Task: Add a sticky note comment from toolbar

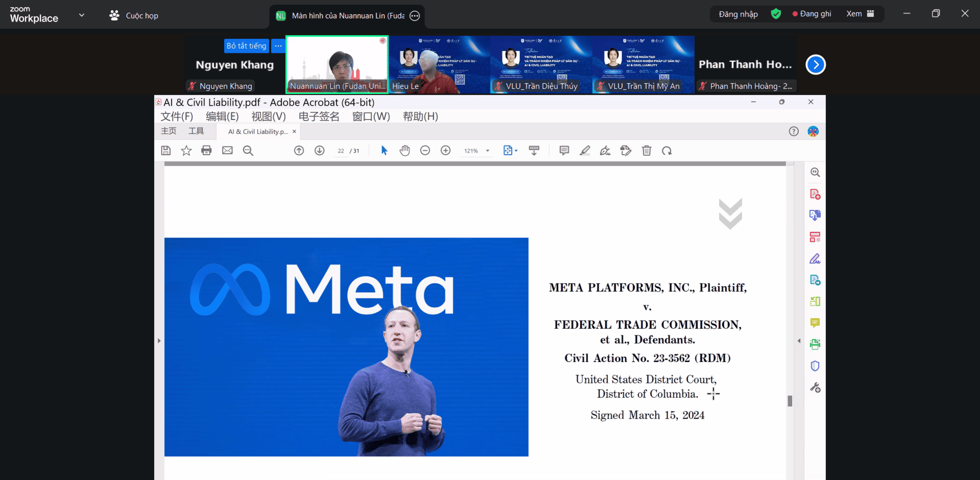Action: coord(564,151)
